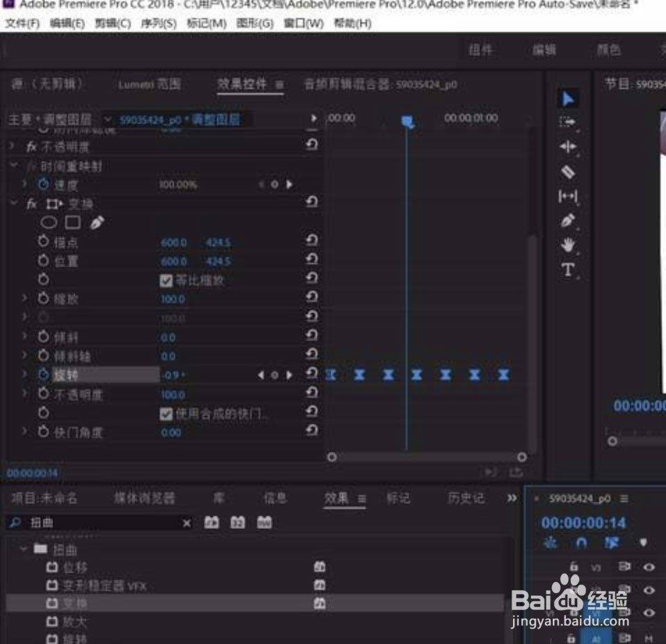Filter effects by 32-bit color badge
This screenshot has width=666, height=644.
click(x=238, y=522)
